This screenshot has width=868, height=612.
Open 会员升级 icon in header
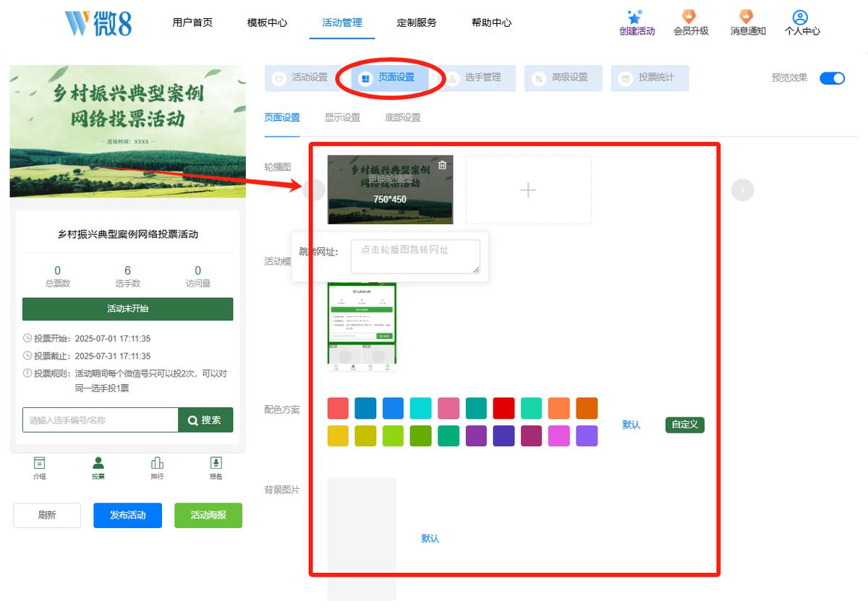[690, 17]
